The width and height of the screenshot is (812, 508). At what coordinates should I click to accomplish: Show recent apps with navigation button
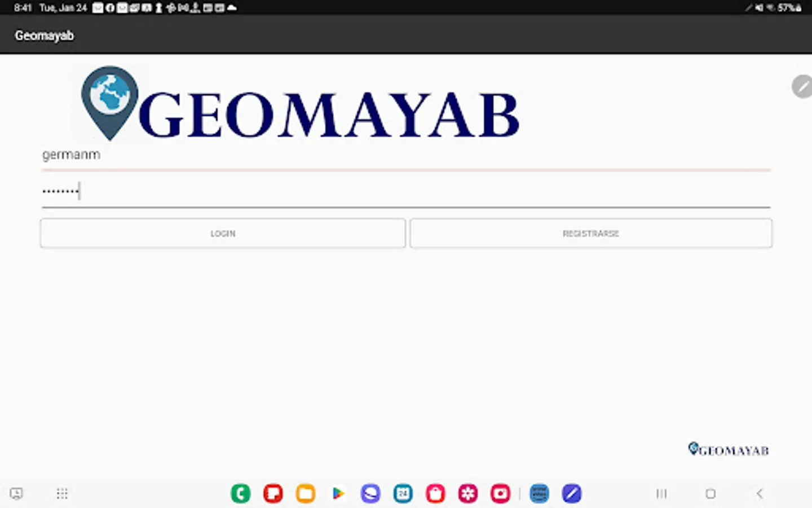[x=661, y=494]
